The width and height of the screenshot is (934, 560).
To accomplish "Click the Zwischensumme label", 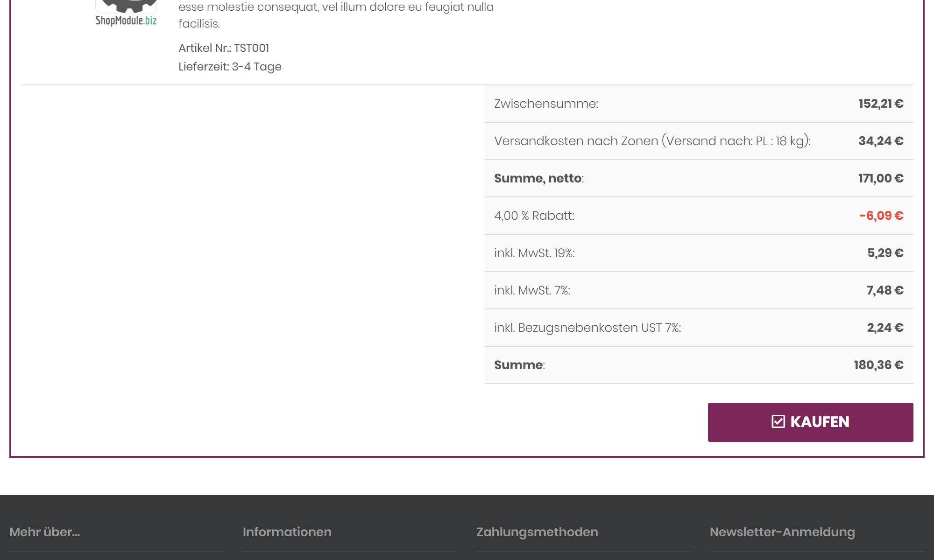I will coord(546,104).
